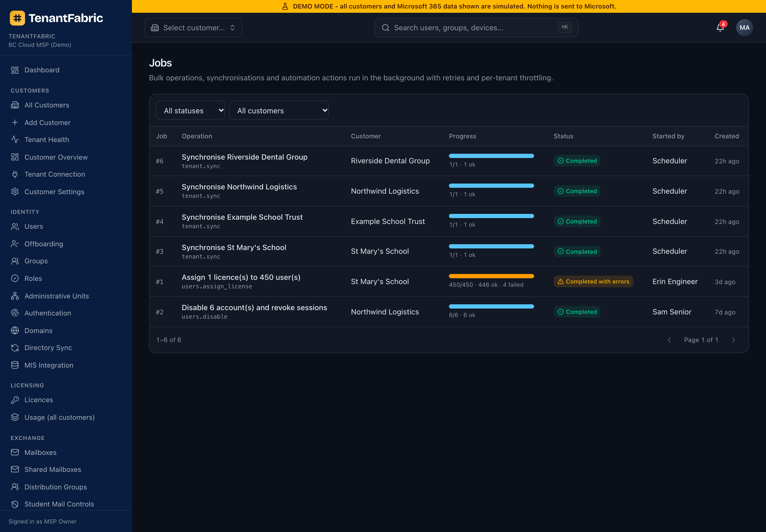Click the Student Mail Controls shield icon
Image resolution: width=766 pixels, height=532 pixels.
(15, 504)
